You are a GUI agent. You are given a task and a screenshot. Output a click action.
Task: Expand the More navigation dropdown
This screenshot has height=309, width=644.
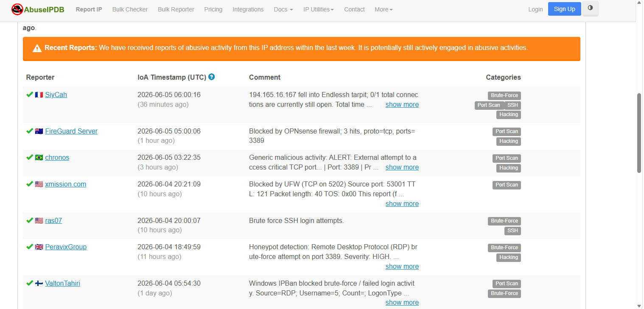(x=384, y=9)
